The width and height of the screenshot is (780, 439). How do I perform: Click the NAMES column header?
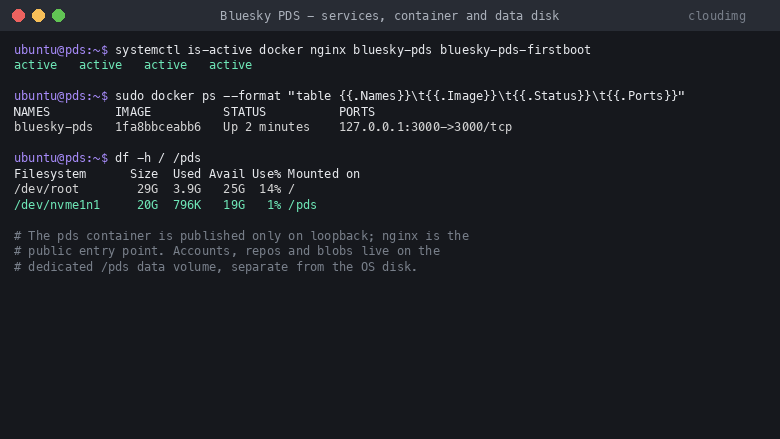32,112
